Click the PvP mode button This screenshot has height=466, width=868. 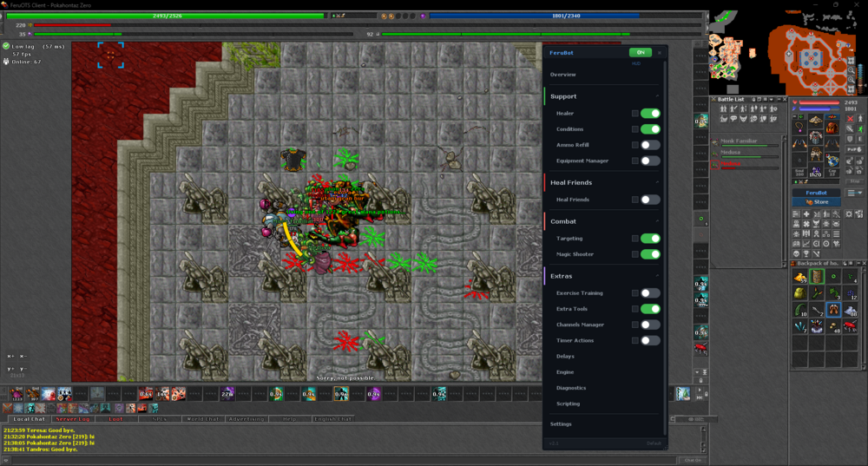855,149
